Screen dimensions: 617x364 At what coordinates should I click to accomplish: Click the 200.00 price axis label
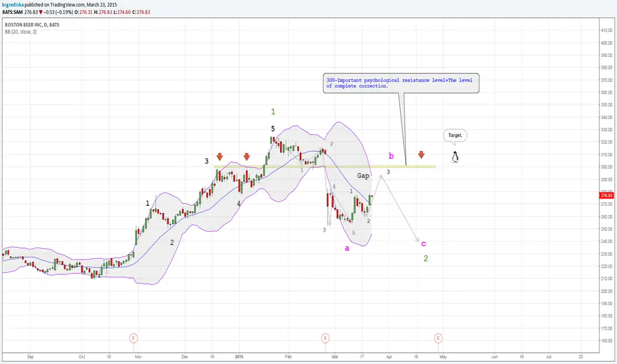(606, 291)
